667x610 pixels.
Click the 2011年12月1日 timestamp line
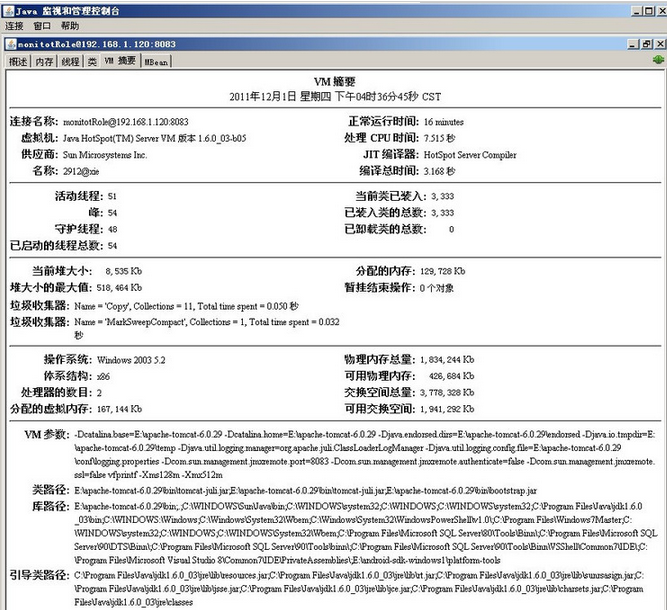(335, 97)
